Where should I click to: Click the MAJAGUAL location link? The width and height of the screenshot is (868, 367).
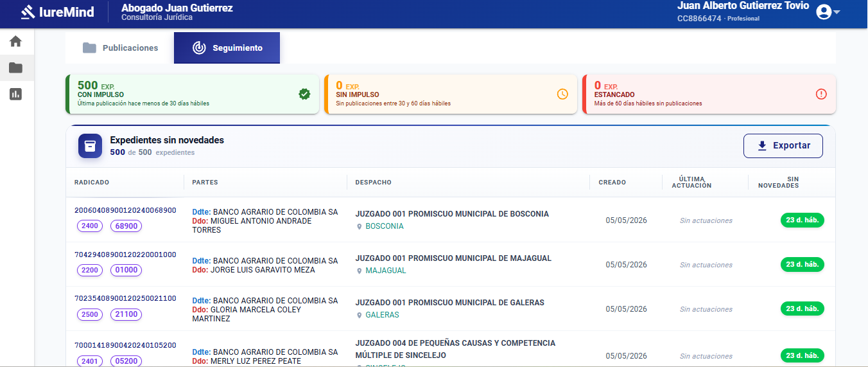386,271
